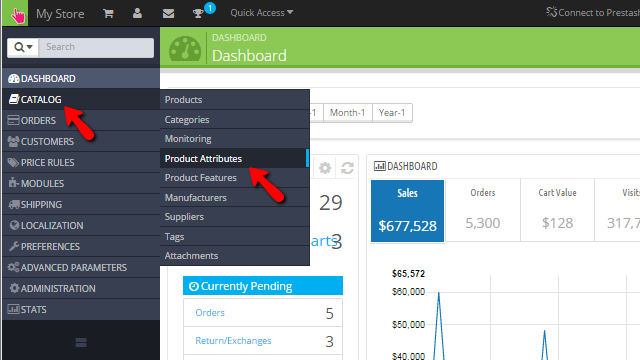Select the Visits chart tab
The width and height of the screenshot is (640, 360).
click(618, 210)
